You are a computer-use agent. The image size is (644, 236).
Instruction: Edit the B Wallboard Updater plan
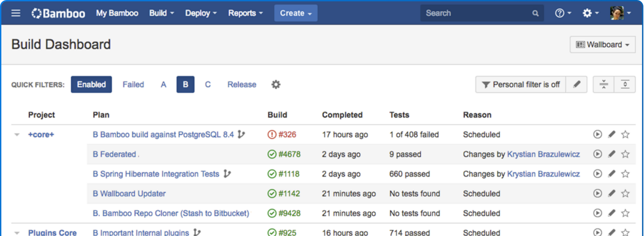coord(612,193)
